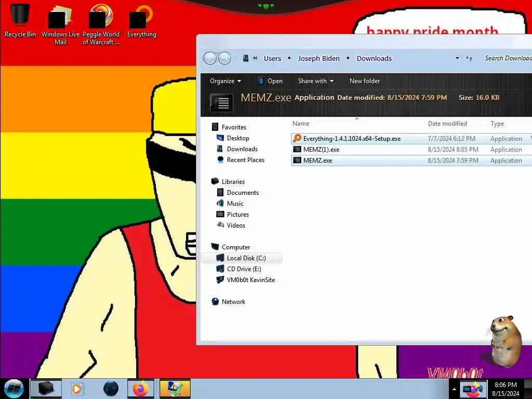The image size is (532, 399).
Task: Click the 8/15/2024 8:05 PM date cell
Action: (453, 149)
